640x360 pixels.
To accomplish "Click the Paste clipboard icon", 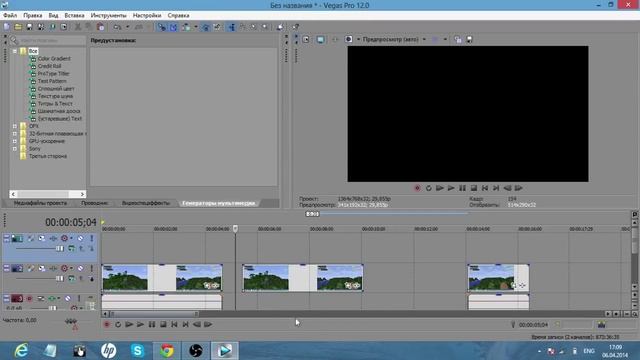I will pyautogui.click(x=101, y=27).
